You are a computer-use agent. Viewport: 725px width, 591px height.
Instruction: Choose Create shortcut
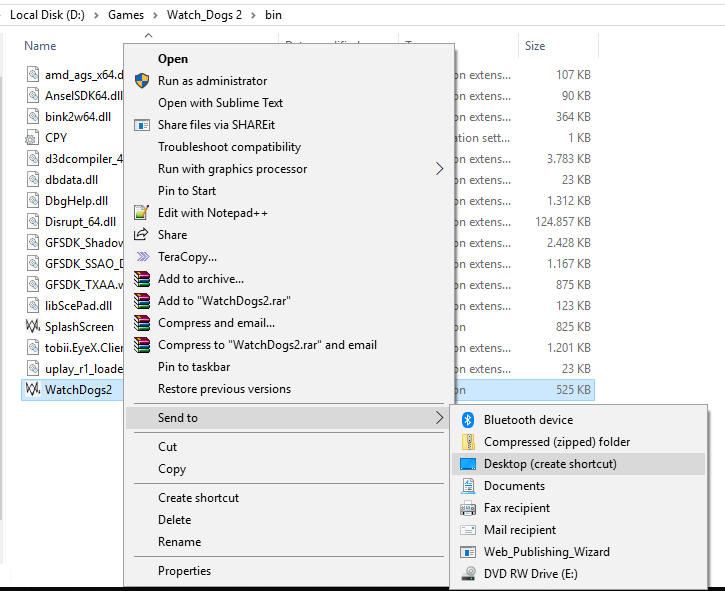coord(198,498)
